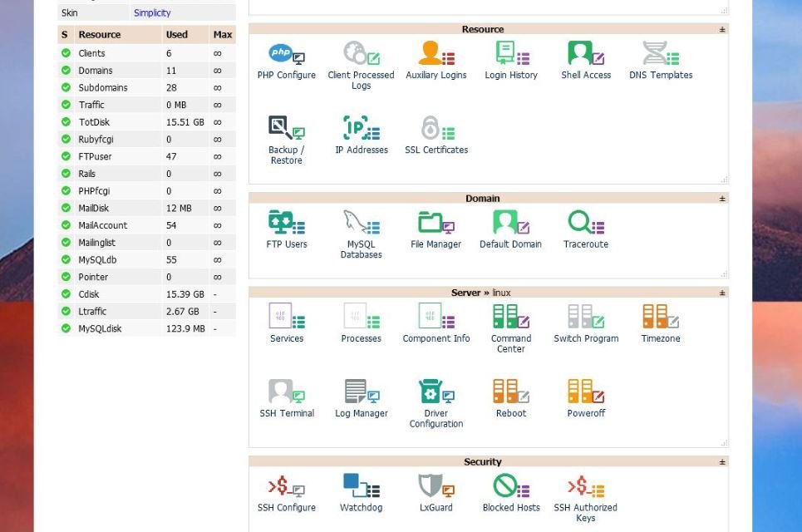
Task: Click the green status dot for MailDisk
Action: coord(66,208)
